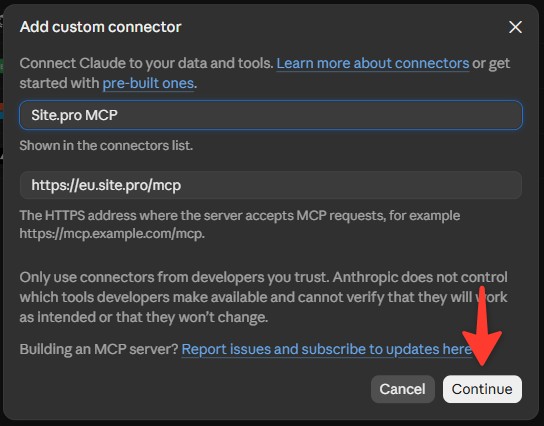This screenshot has width=544, height=426.
Task: Cancel adding the custom connector
Action: 402,389
